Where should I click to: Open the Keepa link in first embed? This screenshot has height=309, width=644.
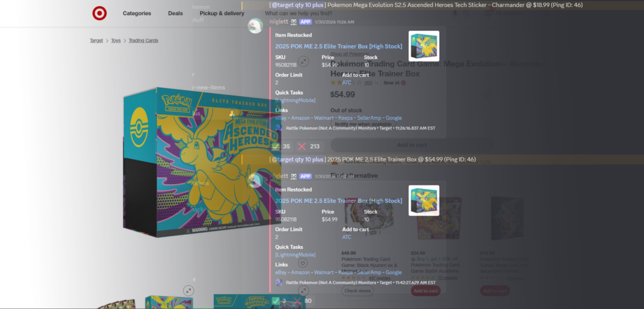pos(345,118)
